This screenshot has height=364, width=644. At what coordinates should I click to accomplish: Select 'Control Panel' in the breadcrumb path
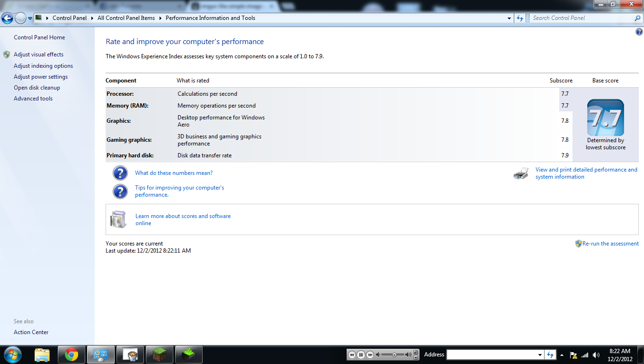(70, 18)
